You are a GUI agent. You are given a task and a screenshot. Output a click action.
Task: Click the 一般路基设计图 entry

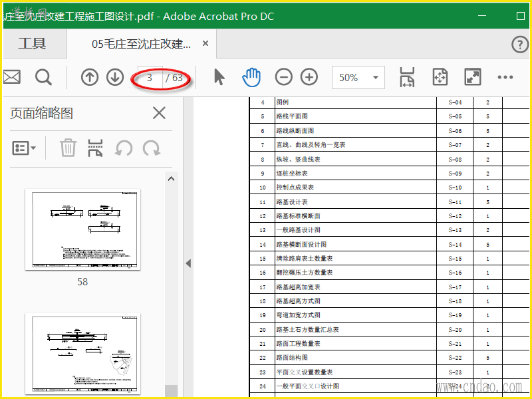(298, 230)
